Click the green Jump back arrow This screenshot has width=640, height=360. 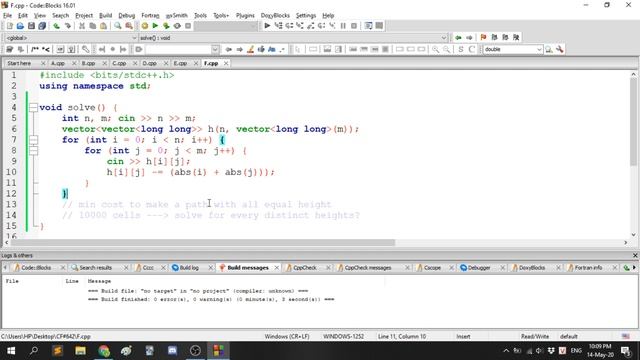coord(458,38)
